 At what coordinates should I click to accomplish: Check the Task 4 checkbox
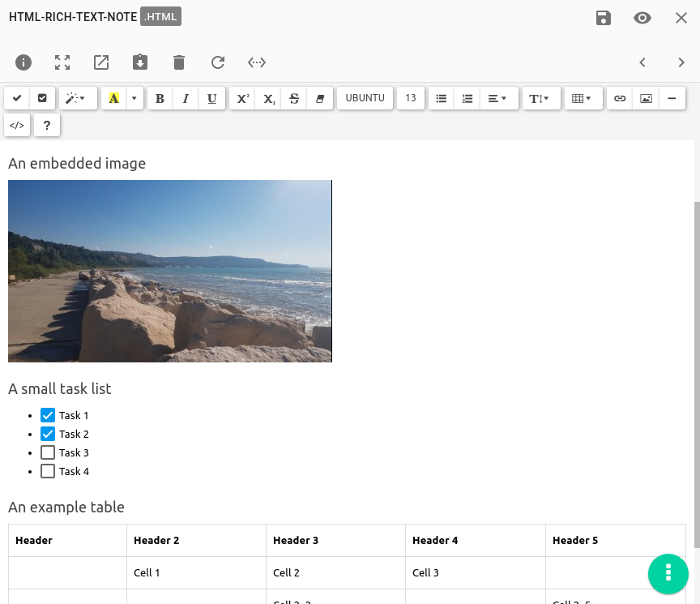pos(48,471)
